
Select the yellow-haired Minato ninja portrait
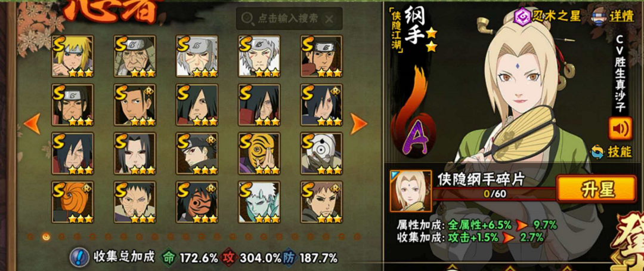[x=73, y=56]
